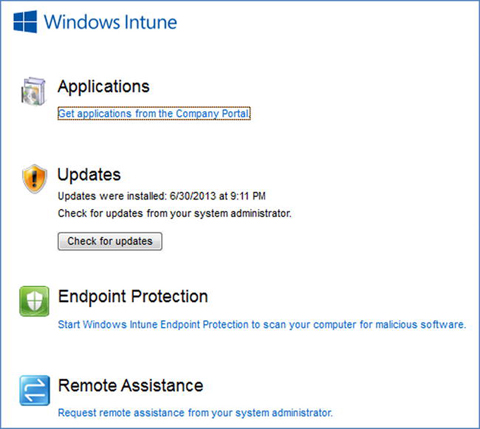Click the Applications heading

click(104, 87)
